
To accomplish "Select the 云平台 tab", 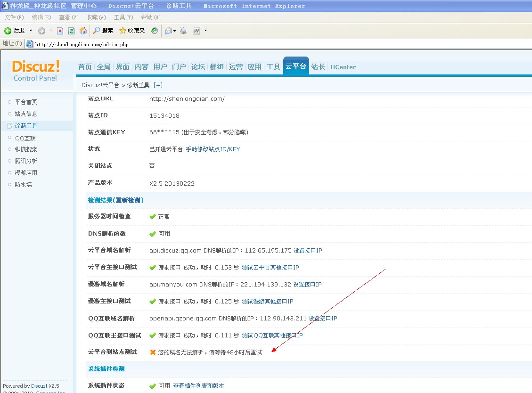I will point(296,66).
